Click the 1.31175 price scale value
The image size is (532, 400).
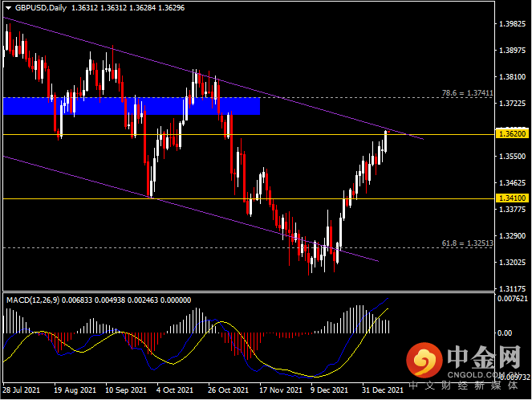tap(512, 288)
